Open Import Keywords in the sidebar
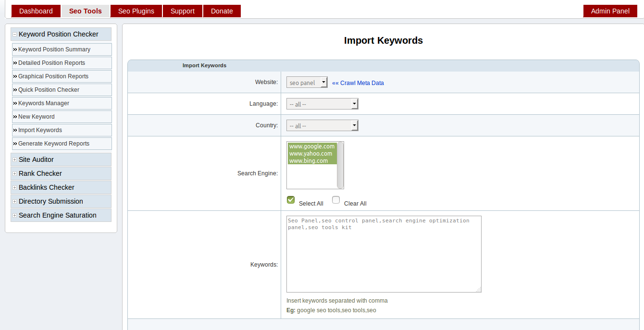The height and width of the screenshot is (330, 644). coord(62,130)
